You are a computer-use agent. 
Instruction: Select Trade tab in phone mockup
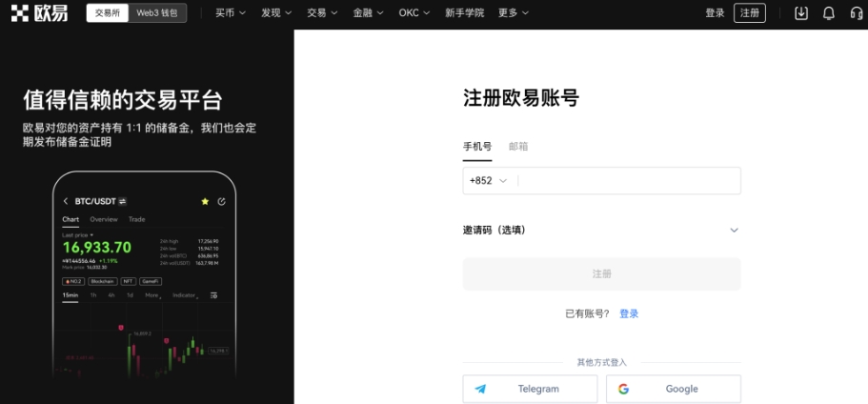(x=137, y=219)
